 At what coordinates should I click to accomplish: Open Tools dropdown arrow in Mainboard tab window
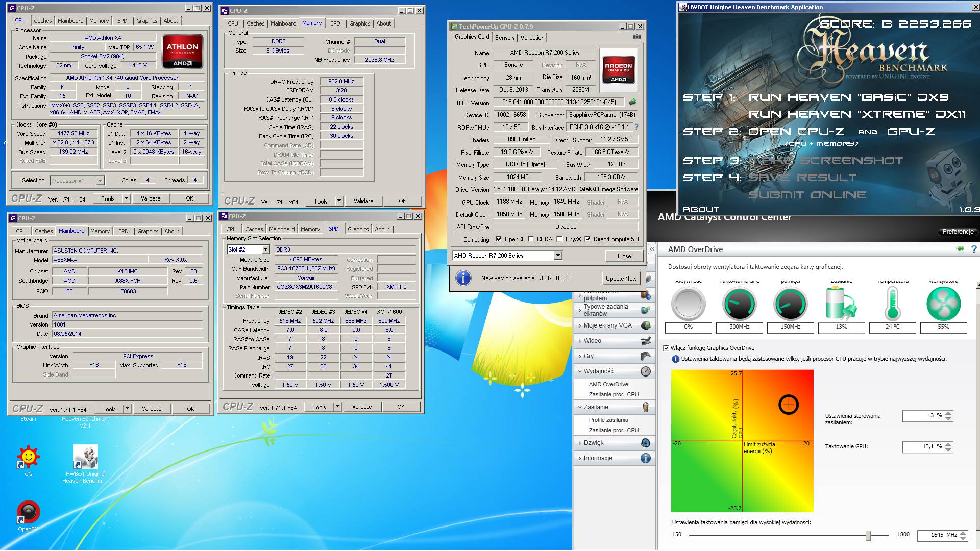(128, 409)
